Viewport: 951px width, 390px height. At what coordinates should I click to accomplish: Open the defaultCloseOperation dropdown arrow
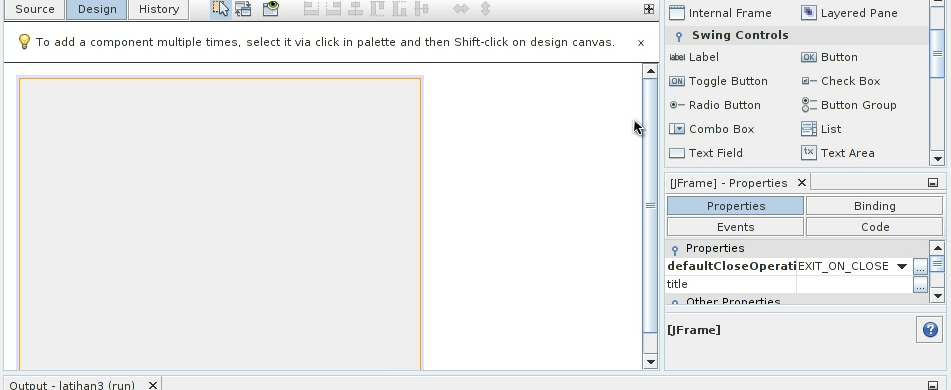pyautogui.click(x=902, y=266)
